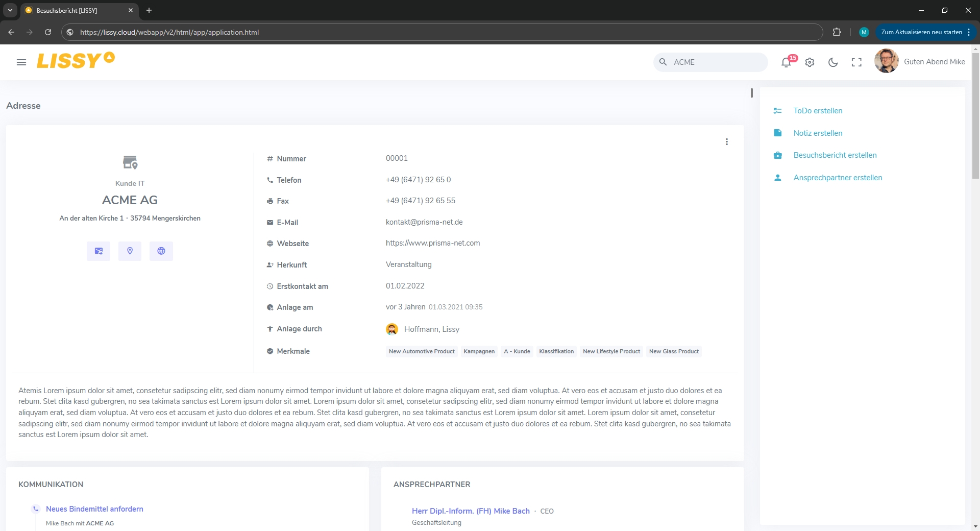
Task: Click the site info icon in address bar
Action: point(70,32)
